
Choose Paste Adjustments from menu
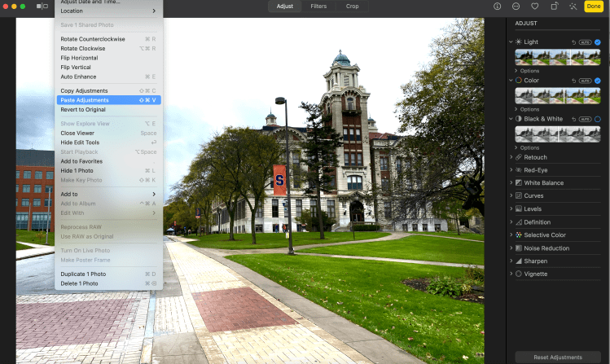pos(108,100)
